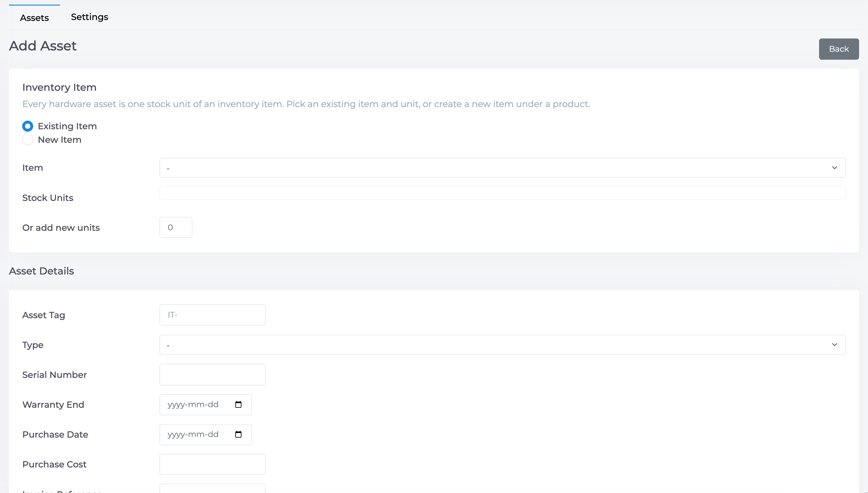The width and height of the screenshot is (868, 493).
Task: Click the Back button
Action: (x=839, y=49)
